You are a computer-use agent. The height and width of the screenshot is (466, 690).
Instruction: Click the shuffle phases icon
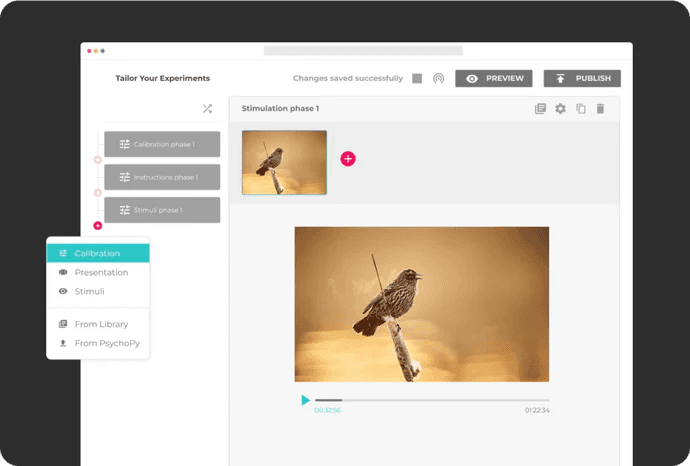pyautogui.click(x=207, y=109)
